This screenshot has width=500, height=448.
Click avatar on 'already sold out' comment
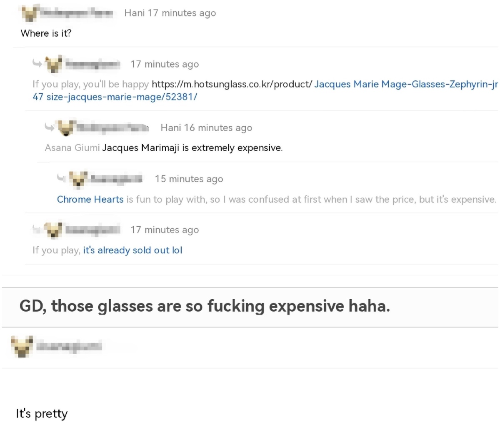[54, 230]
